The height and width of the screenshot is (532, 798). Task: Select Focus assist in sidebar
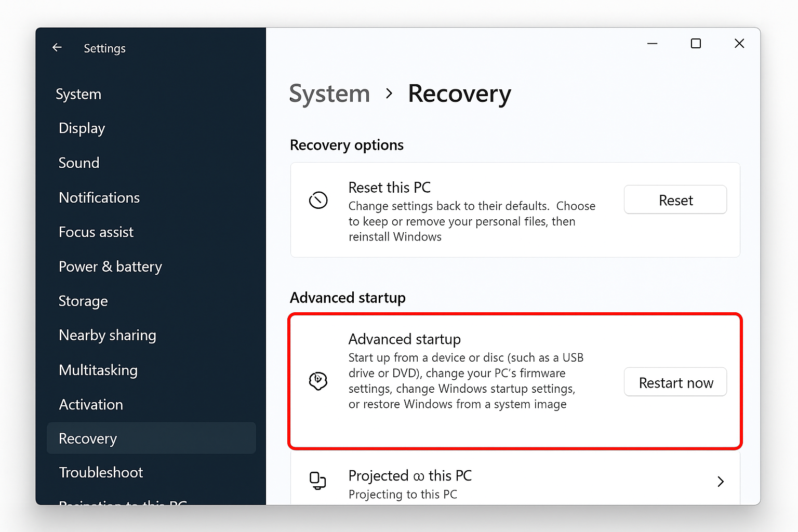(96, 232)
